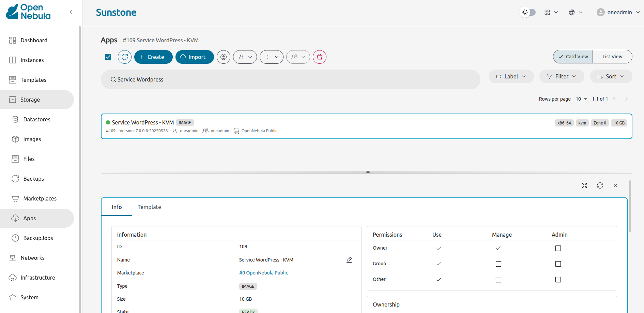Click the split panel resize handle
This screenshot has height=313, width=644.
pos(368,172)
